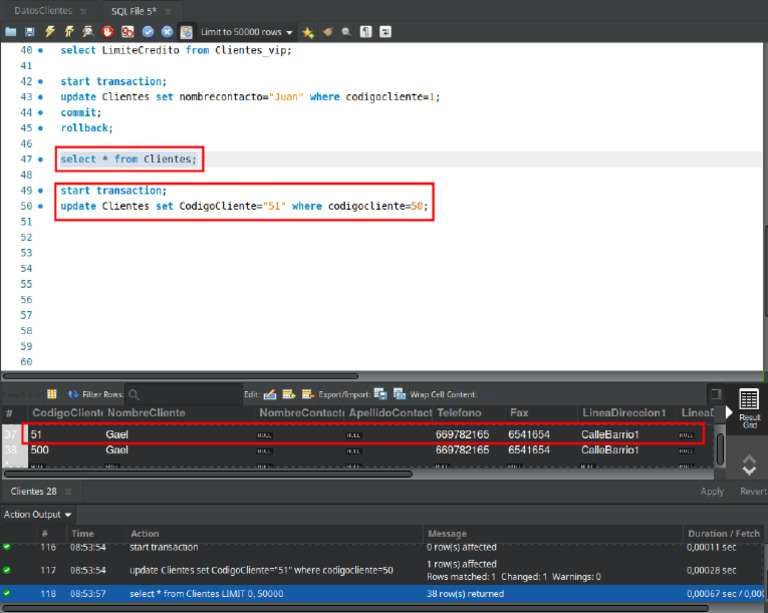Rollback the transaction using the X icon
This screenshot has height=613, width=768.
pos(167,32)
